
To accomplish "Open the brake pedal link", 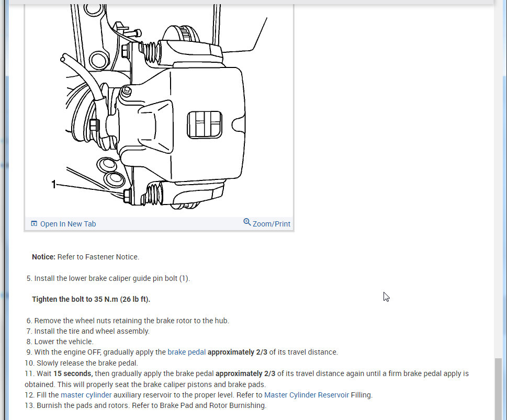I will pos(187,352).
